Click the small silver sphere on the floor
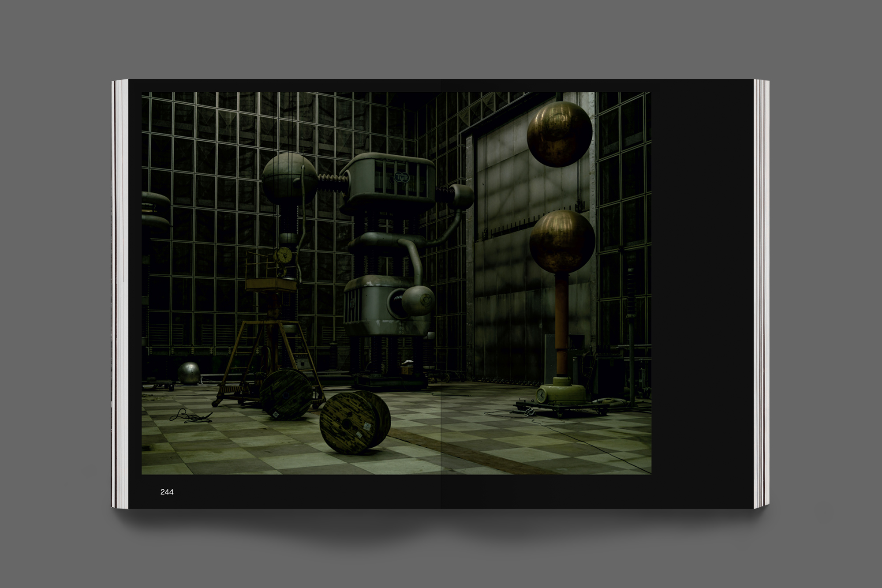 click(x=189, y=373)
